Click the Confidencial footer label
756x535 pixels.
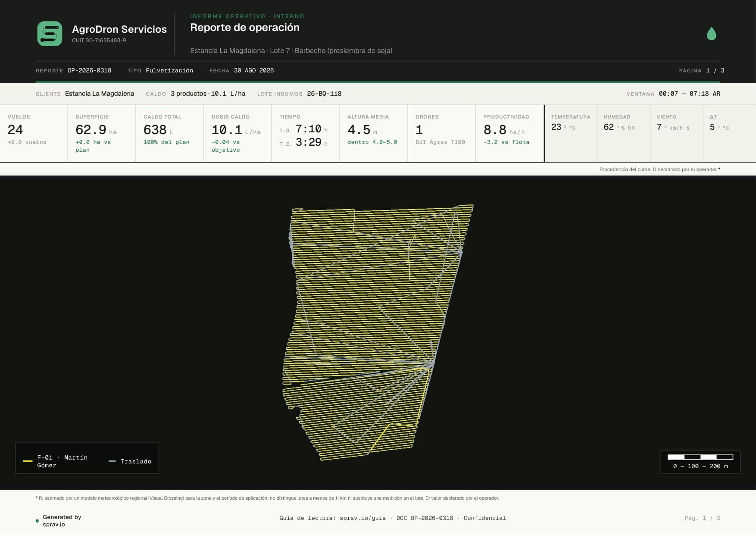485,518
